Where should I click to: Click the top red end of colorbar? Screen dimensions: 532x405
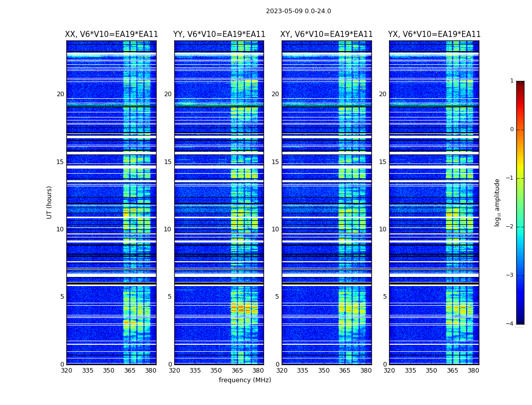(x=520, y=84)
